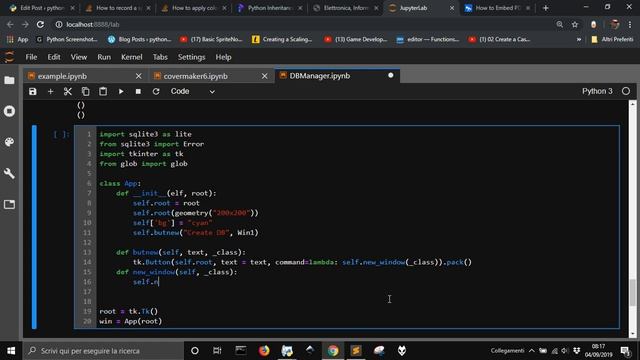
Task: Bookmark this page with the star
Action: tap(575, 25)
